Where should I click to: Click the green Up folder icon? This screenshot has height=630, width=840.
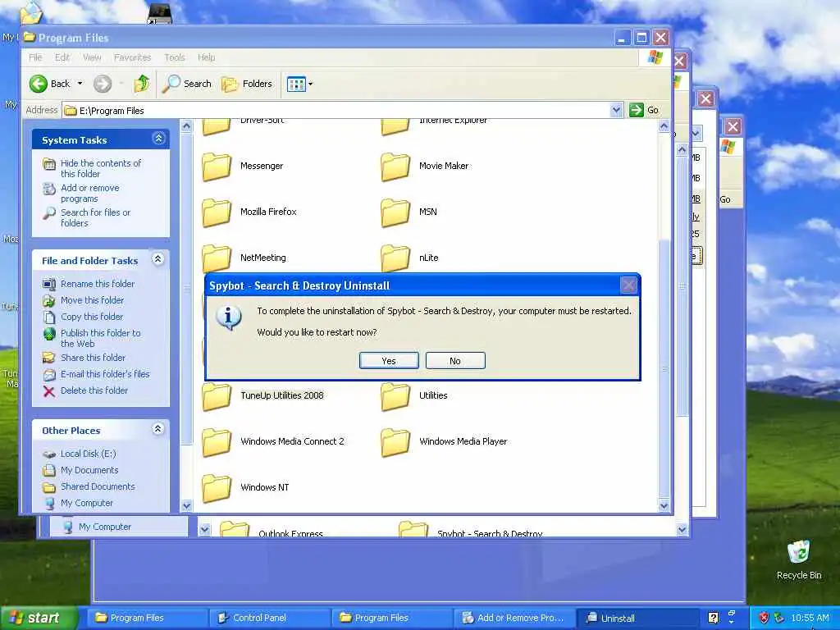coord(142,84)
